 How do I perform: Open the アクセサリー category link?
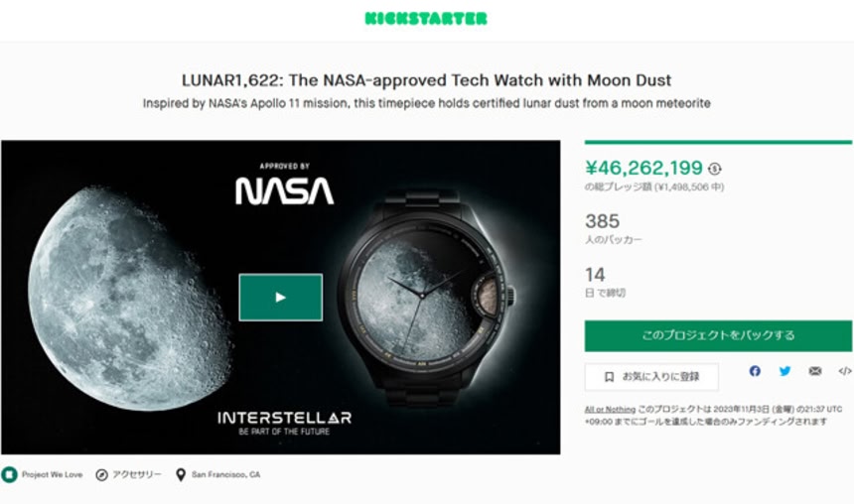tap(137, 474)
